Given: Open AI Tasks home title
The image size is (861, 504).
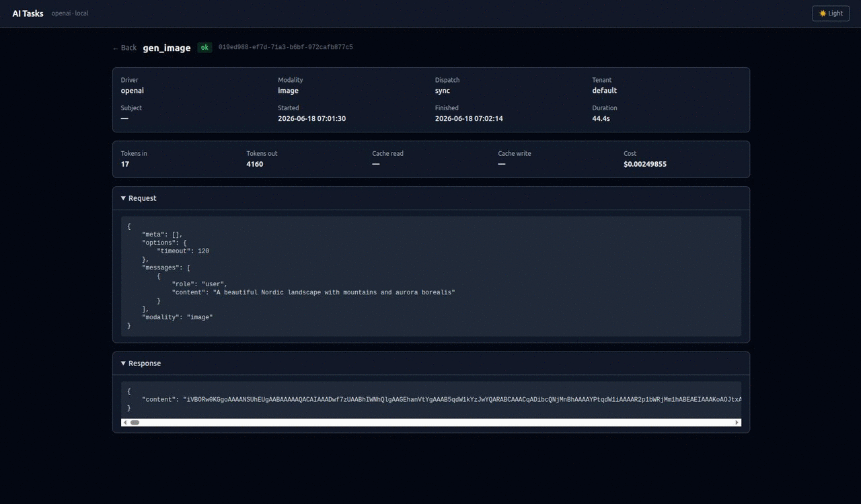Looking at the screenshot, I should tap(28, 13).
